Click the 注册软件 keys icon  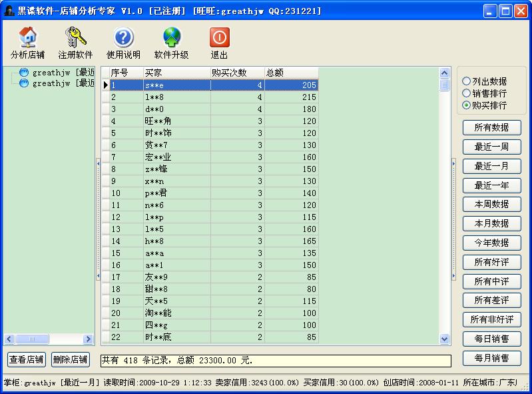pyautogui.click(x=75, y=37)
